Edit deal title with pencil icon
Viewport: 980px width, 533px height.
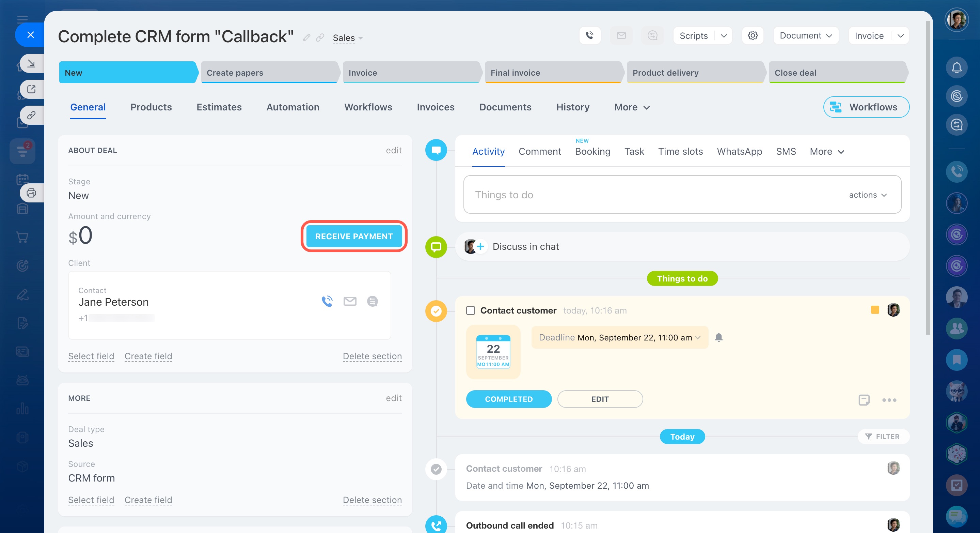[x=306, y=37]
